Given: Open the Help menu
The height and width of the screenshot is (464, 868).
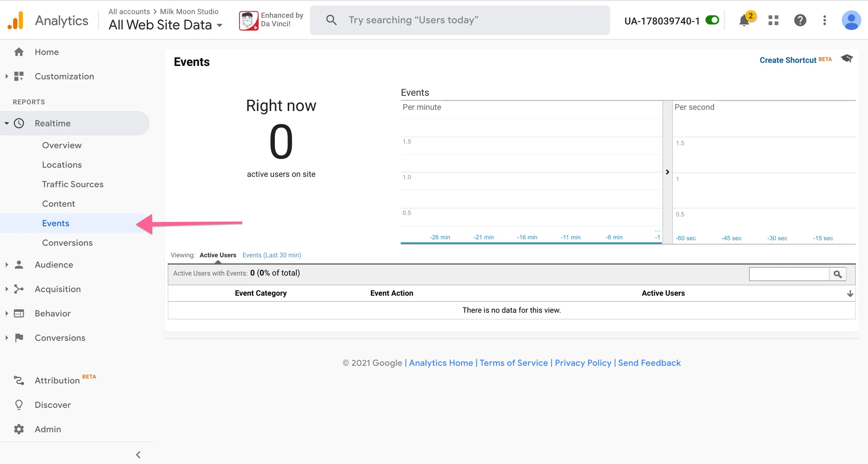Looking at the screenshot, I should coord(800,20).
